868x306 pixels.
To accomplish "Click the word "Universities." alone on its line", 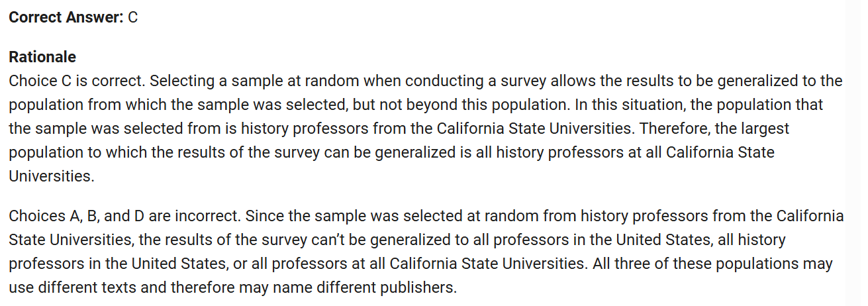I will point(50,176).
